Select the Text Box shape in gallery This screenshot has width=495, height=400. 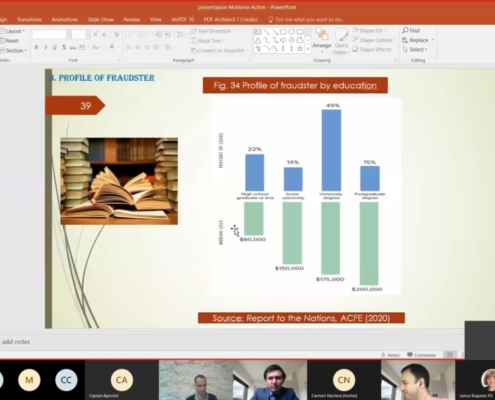pyautogui.click(x=258, y=32)
